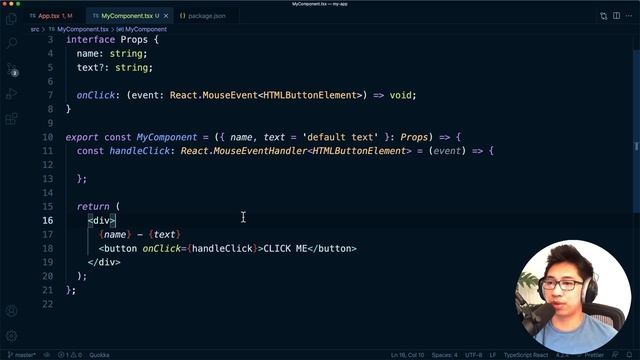Click 'default text' string on line 10
640x360 pixels.
coord(340,137)
